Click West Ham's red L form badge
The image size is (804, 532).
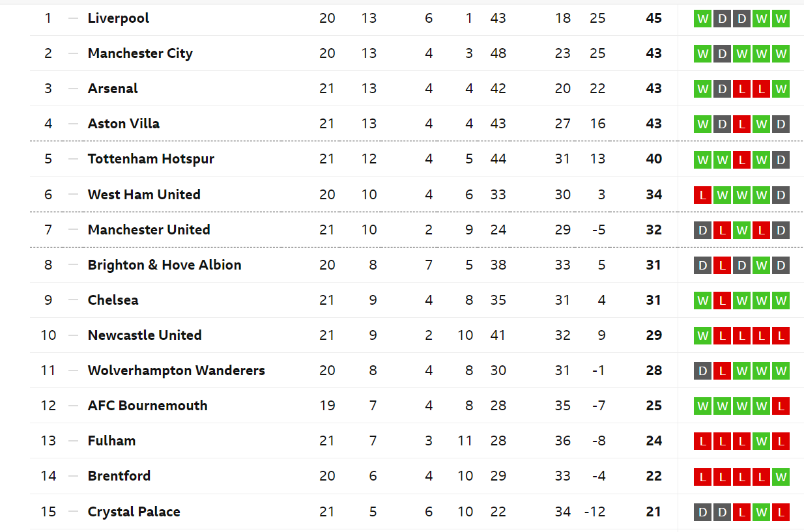pos(702,195)
